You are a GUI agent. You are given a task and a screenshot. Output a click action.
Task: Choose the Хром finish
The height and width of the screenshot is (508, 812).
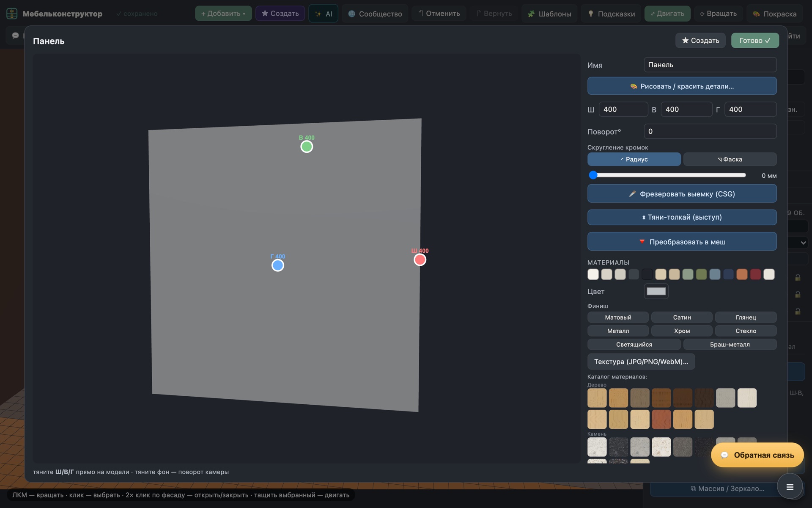click(682, 331)
